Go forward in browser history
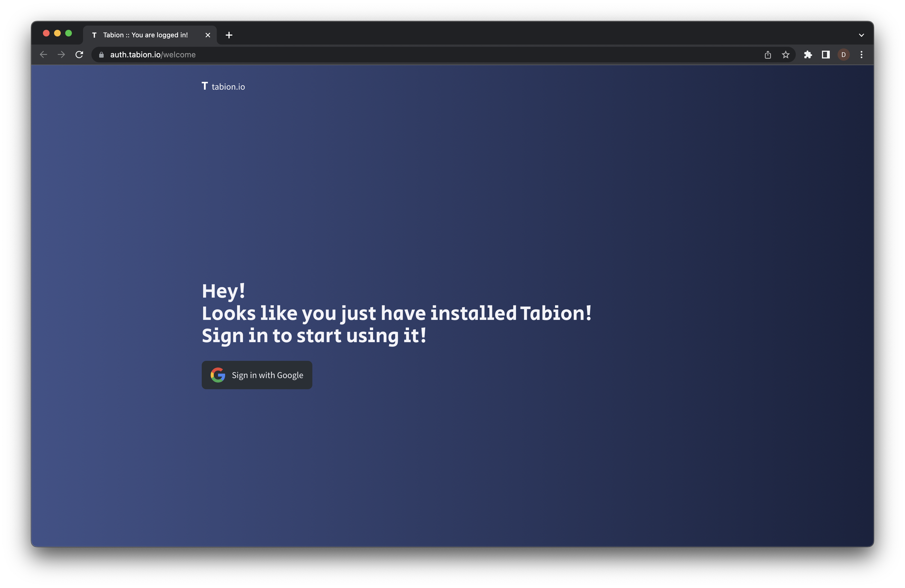This screenshot has width=905, height=588. pos(61,55)
